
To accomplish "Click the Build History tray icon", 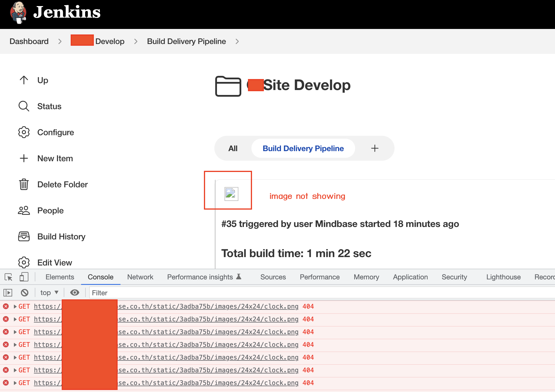I will click(x=24, y=237).
